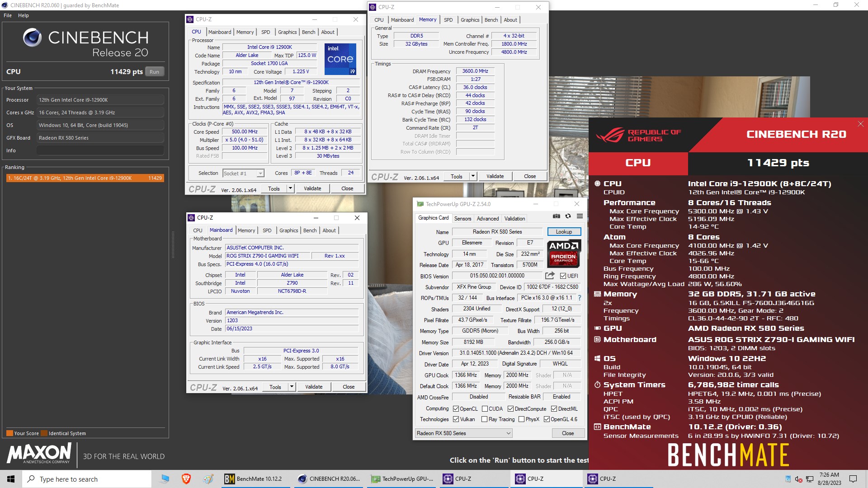Screen dimensions: 868x488
Task: Click the Cinebench Info input field
Action: [x=100, y=150]
